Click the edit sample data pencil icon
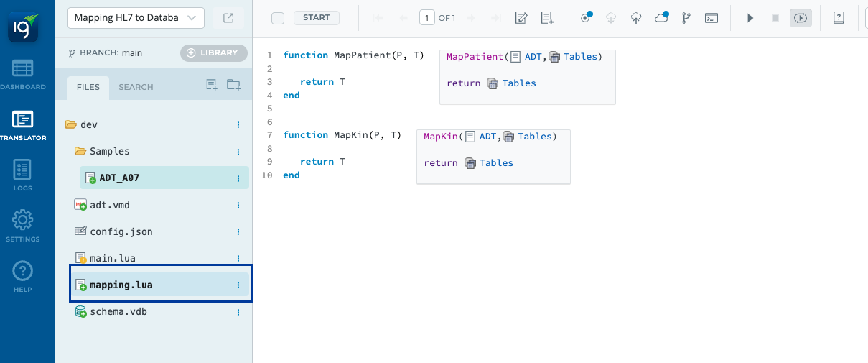Image resolution: width=868 pixels, height=363 pixels. (522, 18)
